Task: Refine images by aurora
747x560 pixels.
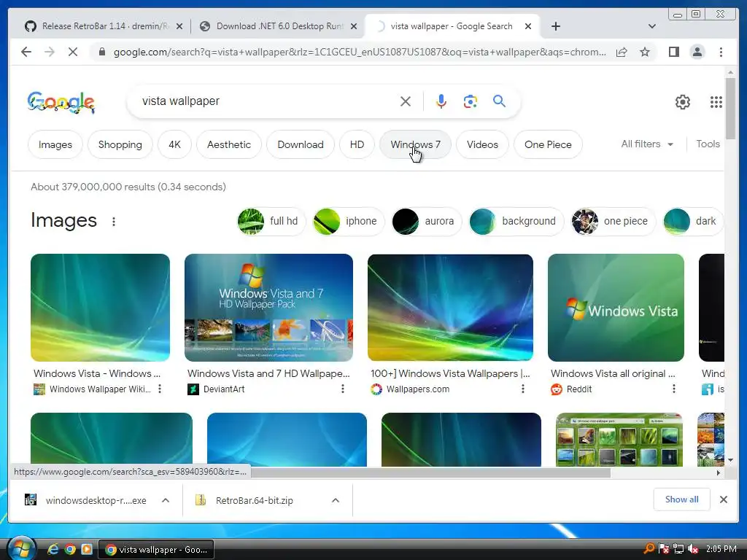Action: [426, 222]
